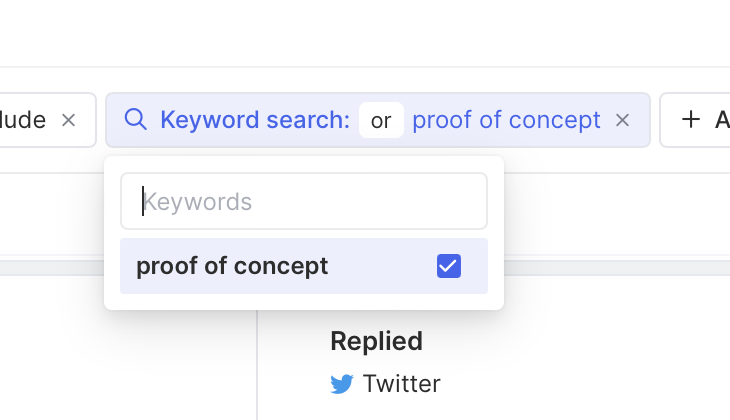Viewport: 730px width, 420px height.
Task: Click blank space right of the Keywords placeholder
Action: click(400, 202)
